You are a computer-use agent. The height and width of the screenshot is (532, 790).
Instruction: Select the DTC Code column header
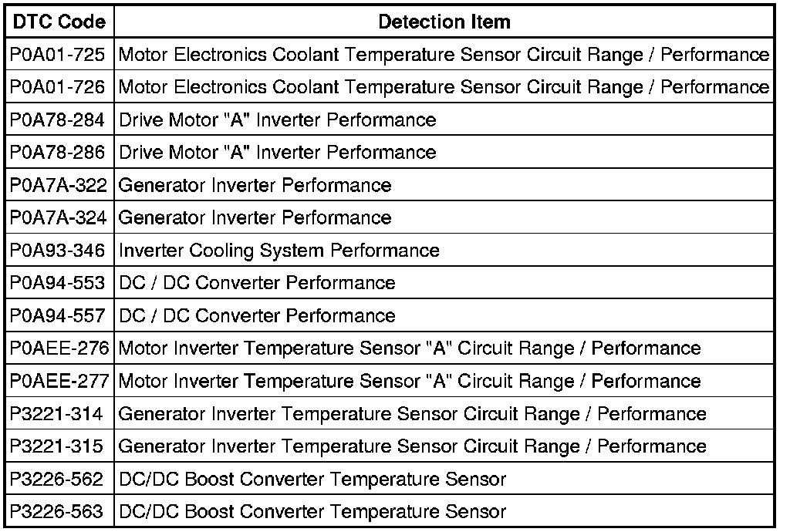[59, 22]
